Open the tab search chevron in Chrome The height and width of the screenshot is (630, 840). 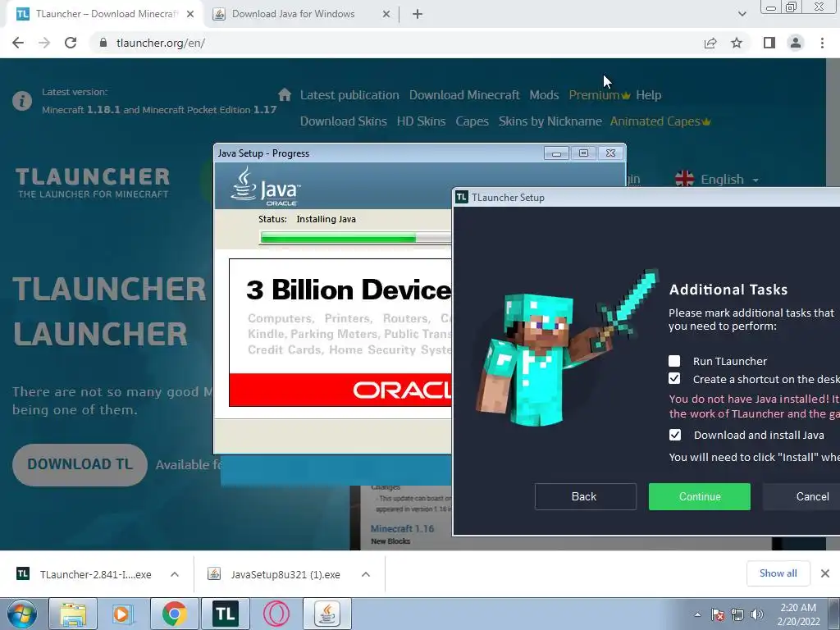coord(742,14)
